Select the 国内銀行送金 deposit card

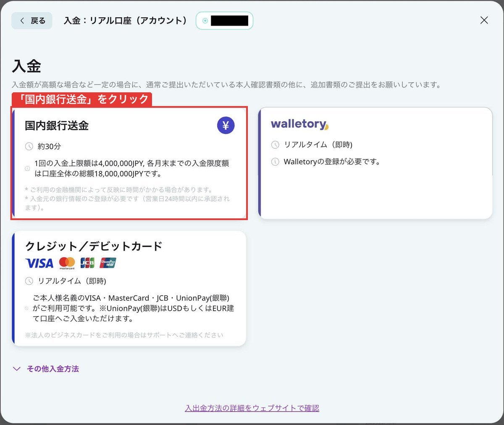(129, 163)
